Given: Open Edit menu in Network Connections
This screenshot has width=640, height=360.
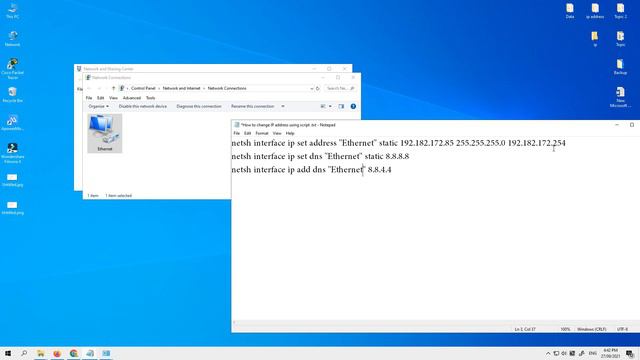Looking at the screenshot, I should pyautogui.click(x=100, y=98).
